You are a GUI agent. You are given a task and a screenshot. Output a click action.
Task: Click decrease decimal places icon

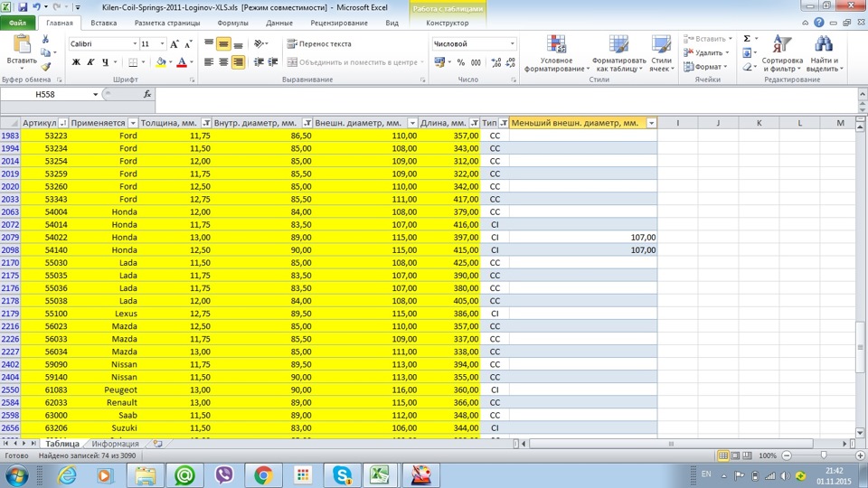click(x=510, y=62)
